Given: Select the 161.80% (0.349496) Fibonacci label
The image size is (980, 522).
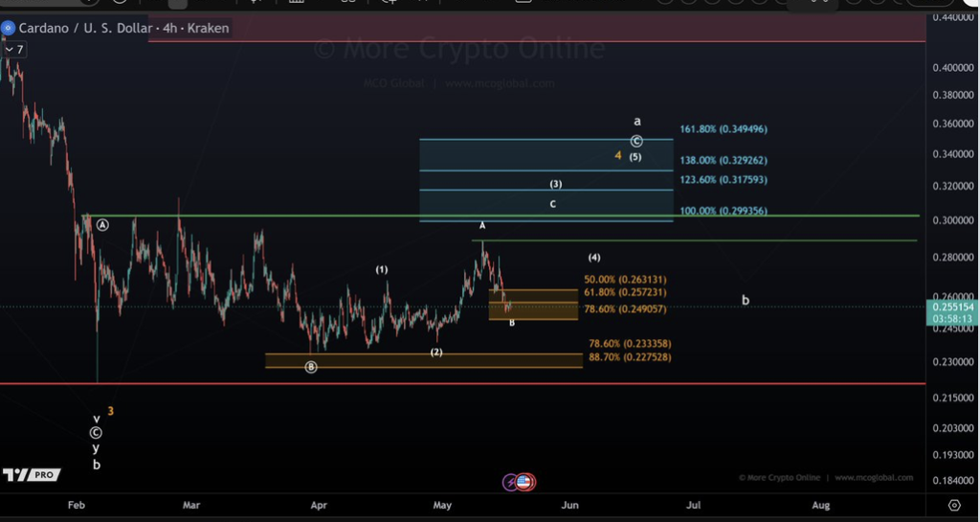Looking at the screenshot, I should click(724, 129).
